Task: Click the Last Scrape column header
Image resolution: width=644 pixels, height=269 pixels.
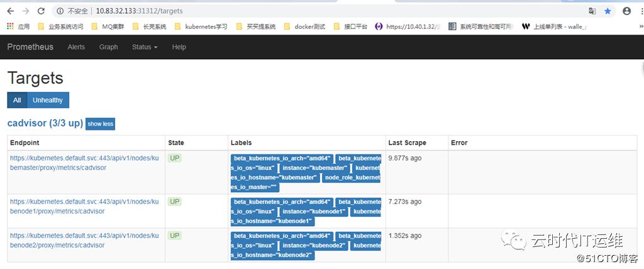Action: 408,143
